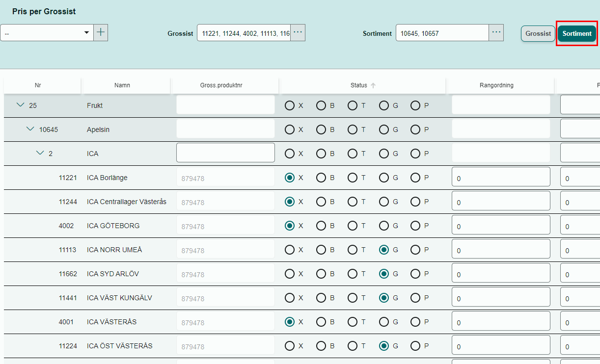The height and width of the screenshot is (364, 600).
Task: Click the Grossist input field with numbers
Action: pyautogui.click(x=244, y=33)
